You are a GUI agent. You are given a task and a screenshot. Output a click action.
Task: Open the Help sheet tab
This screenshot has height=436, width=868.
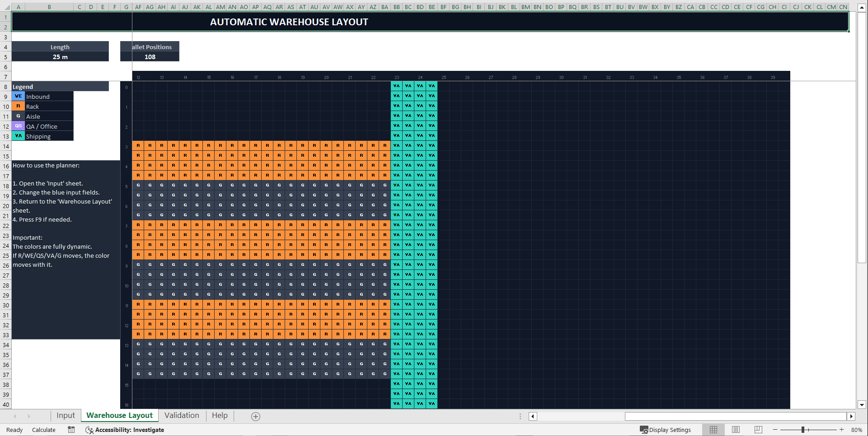coord(220,416)
